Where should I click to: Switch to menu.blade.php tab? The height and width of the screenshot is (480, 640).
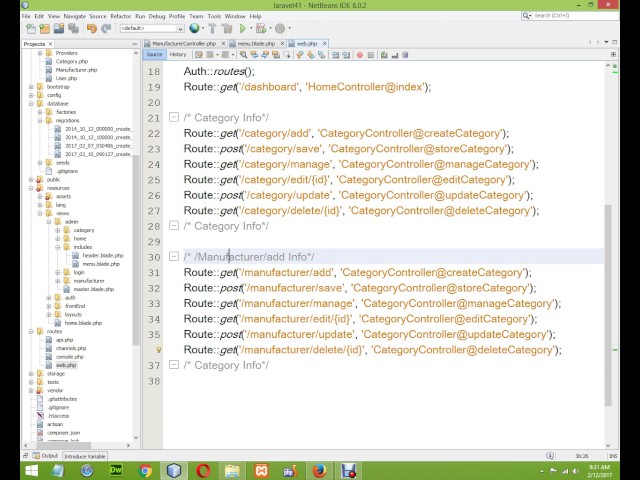pos(256,43)
